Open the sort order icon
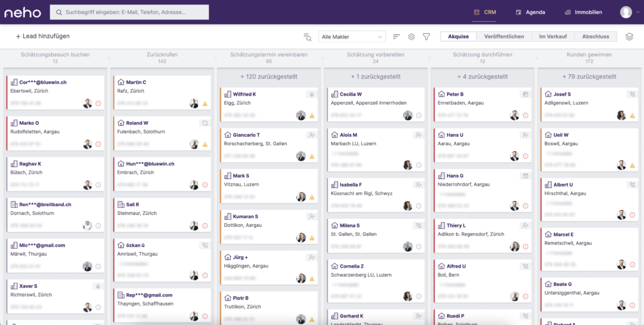The image size is (644, 325). [396, 37]
